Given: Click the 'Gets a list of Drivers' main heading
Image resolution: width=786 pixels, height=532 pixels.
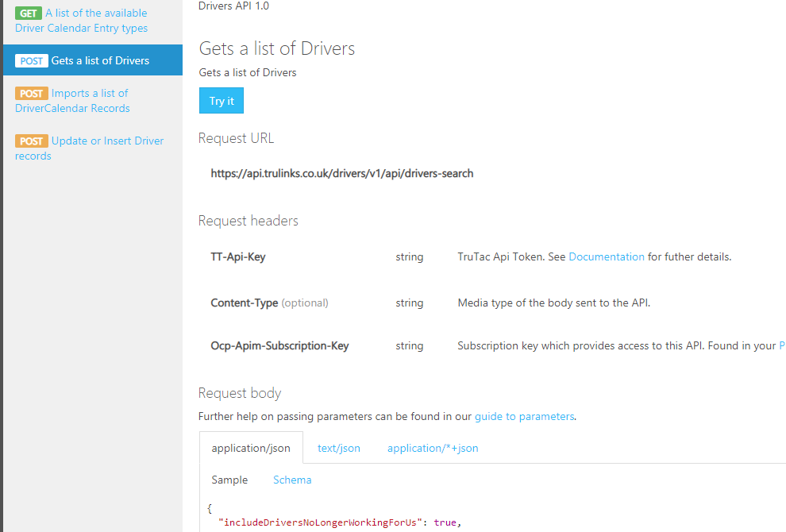Looking at the screenshot, I should coord(277,48).
